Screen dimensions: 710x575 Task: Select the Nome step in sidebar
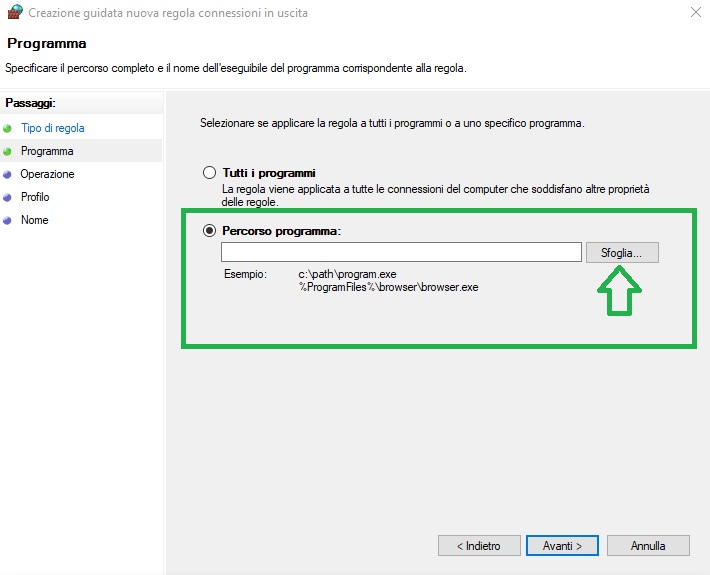tap(34, 220)
